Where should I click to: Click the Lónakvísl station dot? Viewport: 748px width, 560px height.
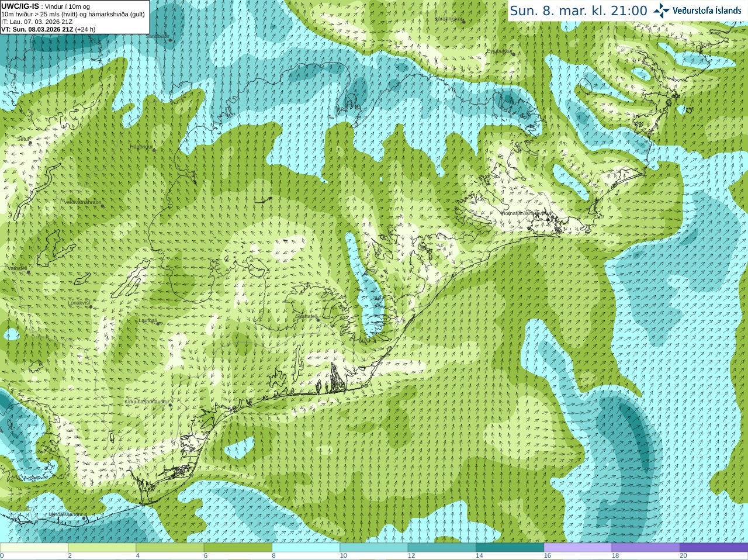tap(91, 306)
